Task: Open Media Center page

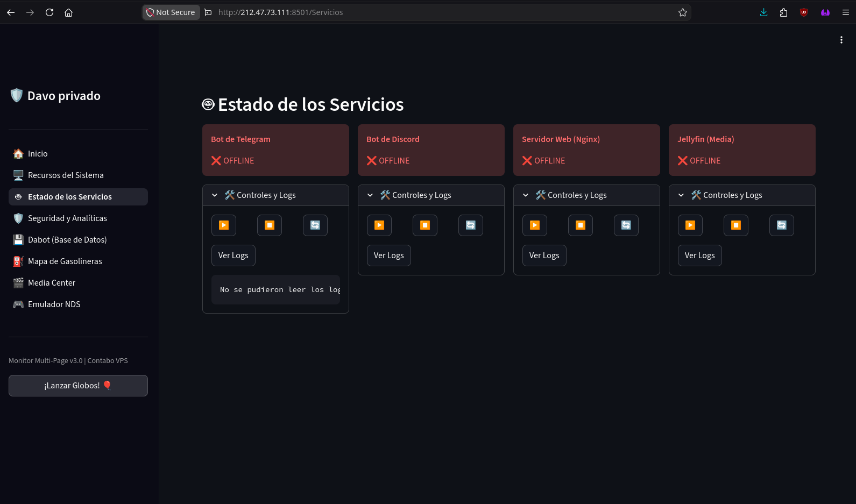Action: 78,283
